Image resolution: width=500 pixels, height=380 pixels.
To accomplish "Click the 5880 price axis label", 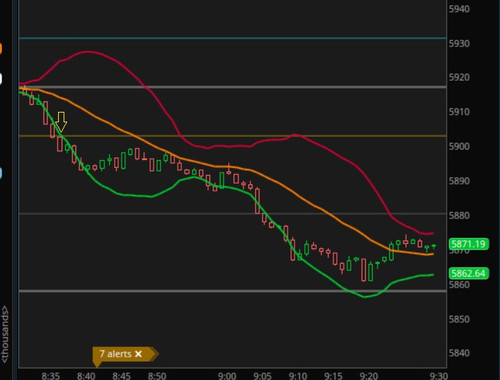I will 459,216.
